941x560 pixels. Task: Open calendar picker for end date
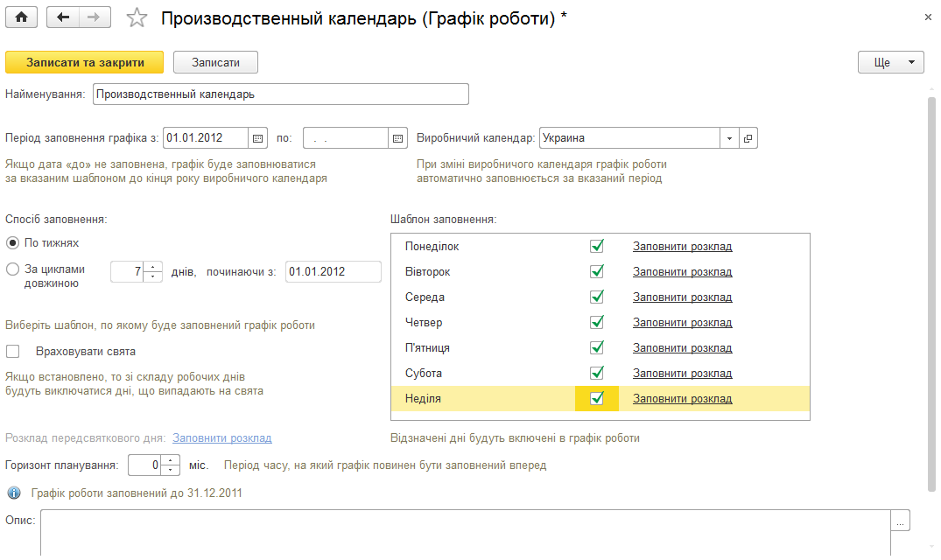[x=397, y=138]
